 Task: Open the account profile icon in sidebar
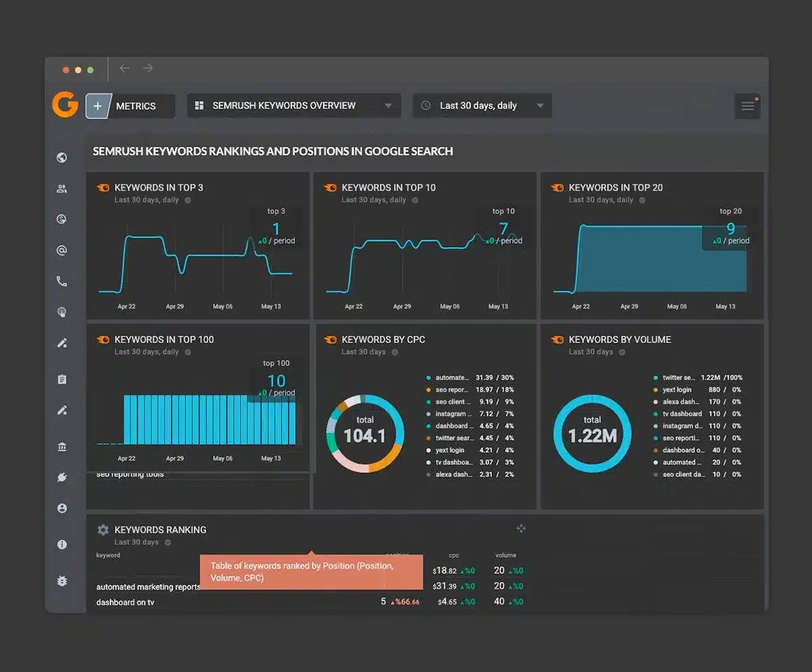(62, 508)
